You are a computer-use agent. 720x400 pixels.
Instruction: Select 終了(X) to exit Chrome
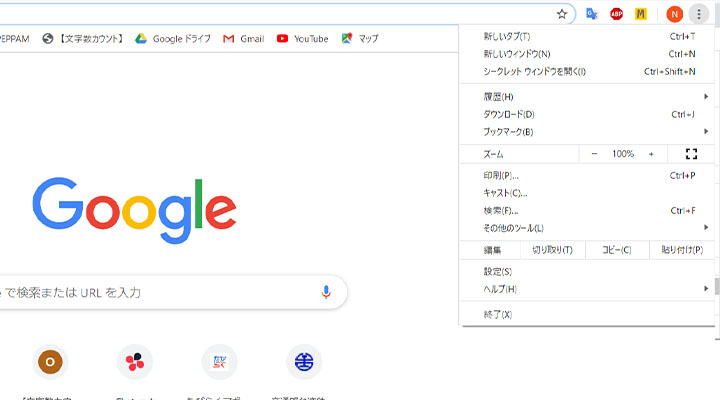[x=587, y=315]
